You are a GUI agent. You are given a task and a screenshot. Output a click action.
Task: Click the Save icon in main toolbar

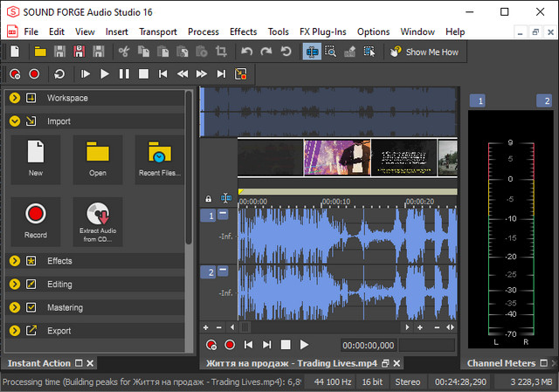[x=59, y=52]
